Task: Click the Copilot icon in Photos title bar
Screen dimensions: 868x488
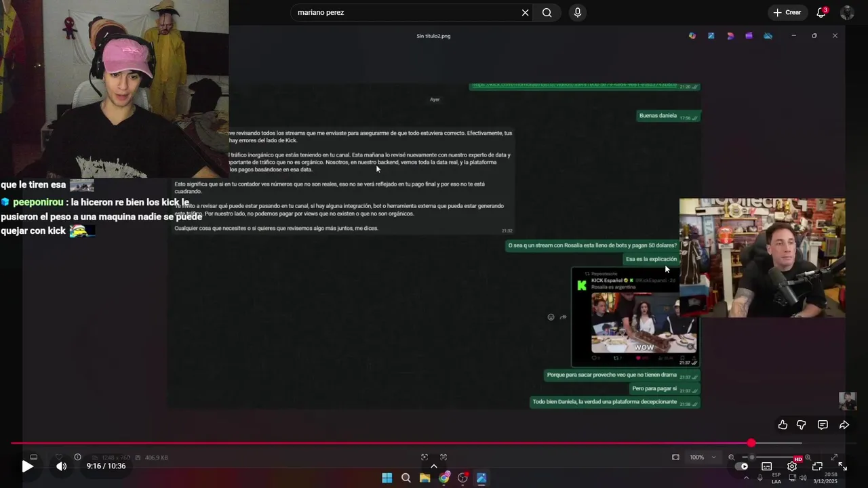Action: (692, 36)
